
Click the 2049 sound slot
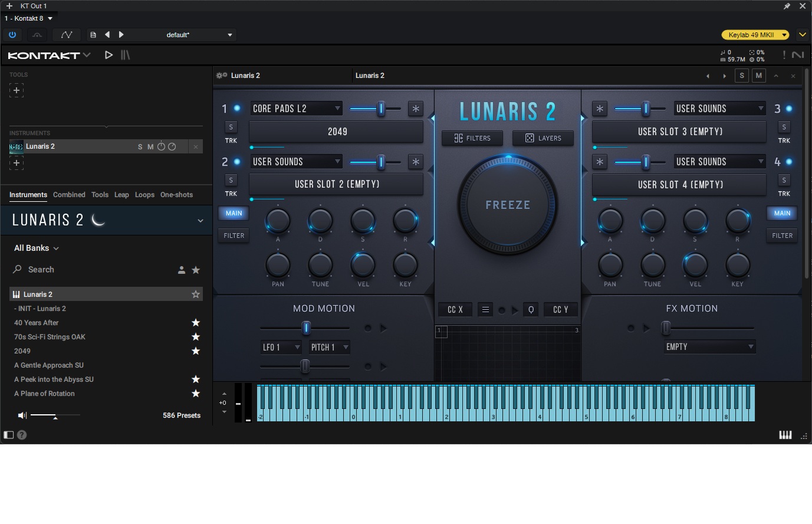pyautogui.click(x=336, y=132)
